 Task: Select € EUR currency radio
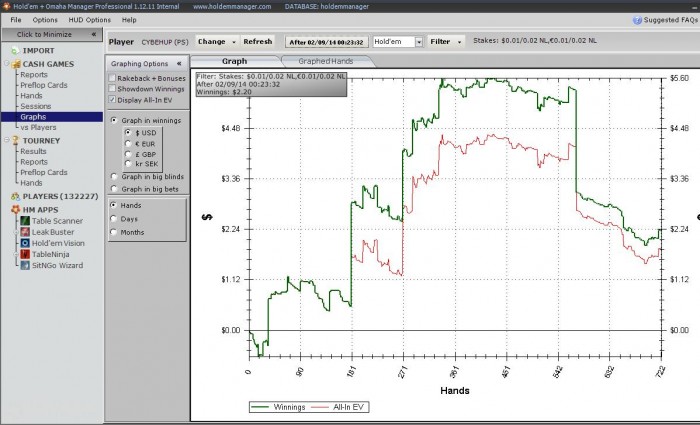[x=128, y=144]
